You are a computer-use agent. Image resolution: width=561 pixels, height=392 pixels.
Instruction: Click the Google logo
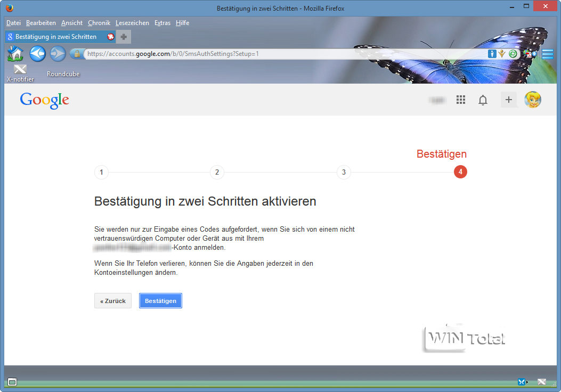tap(44, 100)
